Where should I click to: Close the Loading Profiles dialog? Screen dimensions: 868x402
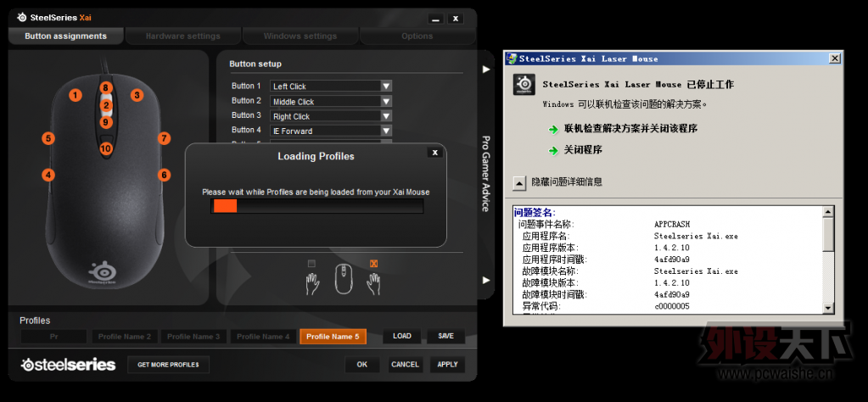pos(435,153)
